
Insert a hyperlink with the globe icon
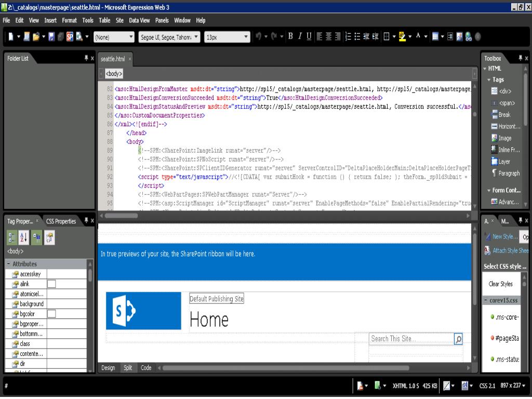click(x=469, y=36)
